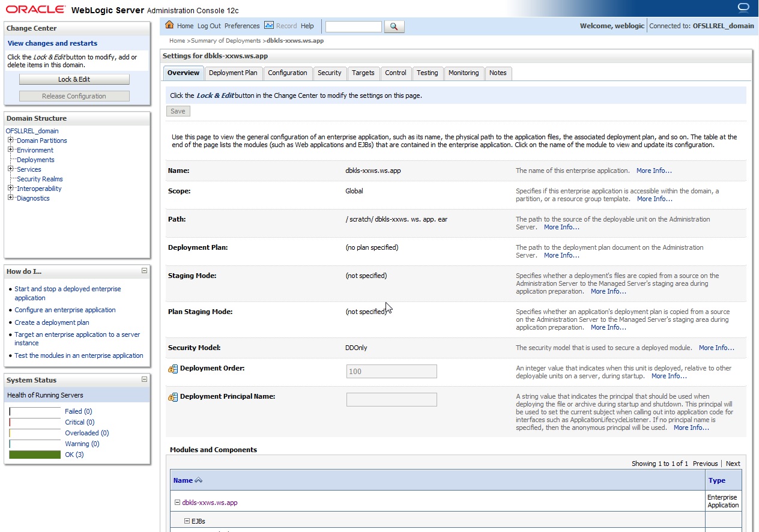
Task: Click the Previous pagination link
Action: tap(705, 464)
